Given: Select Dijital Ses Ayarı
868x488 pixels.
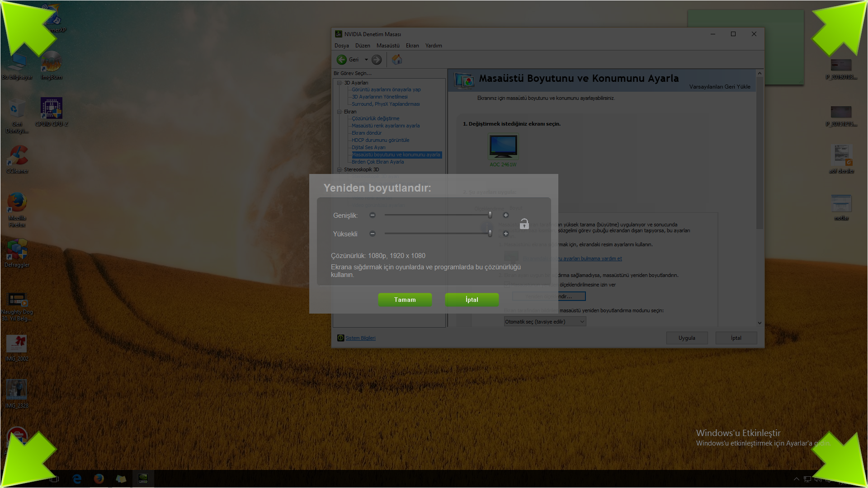Looking at the screenshot, I should click(368, 147).
